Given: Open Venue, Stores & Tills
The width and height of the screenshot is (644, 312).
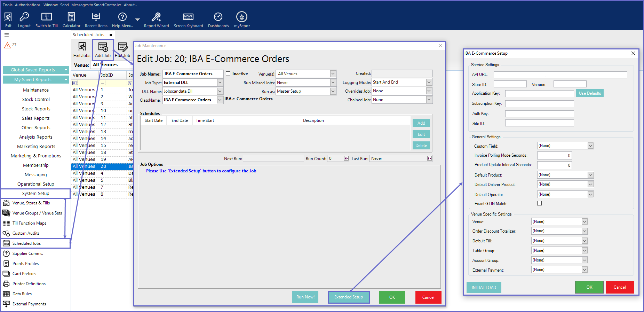Looking at the screenshot, I should click(x=31, y=203).
